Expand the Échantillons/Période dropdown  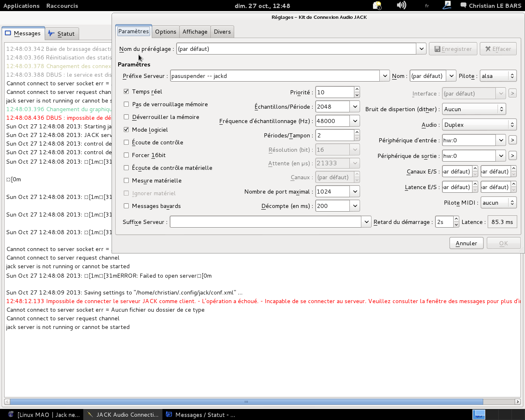[x=355, y=107]
